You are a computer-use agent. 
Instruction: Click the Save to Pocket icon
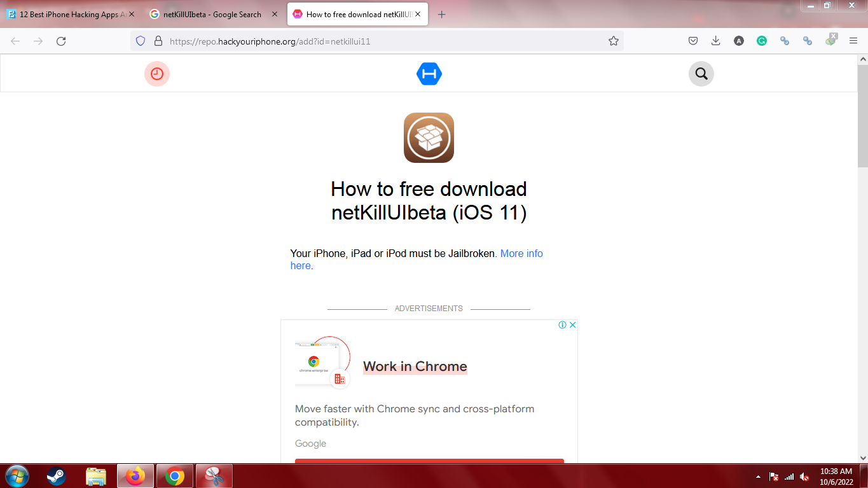point(693,41)
